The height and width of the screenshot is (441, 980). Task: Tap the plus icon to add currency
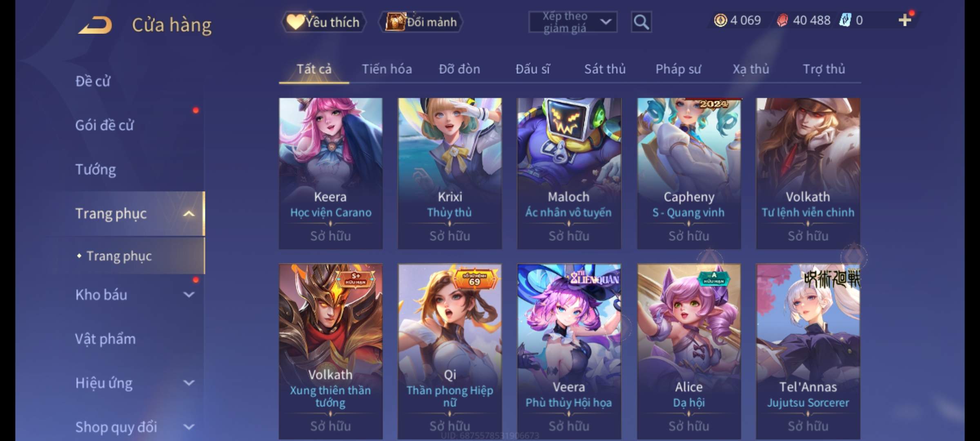(905, 20)
